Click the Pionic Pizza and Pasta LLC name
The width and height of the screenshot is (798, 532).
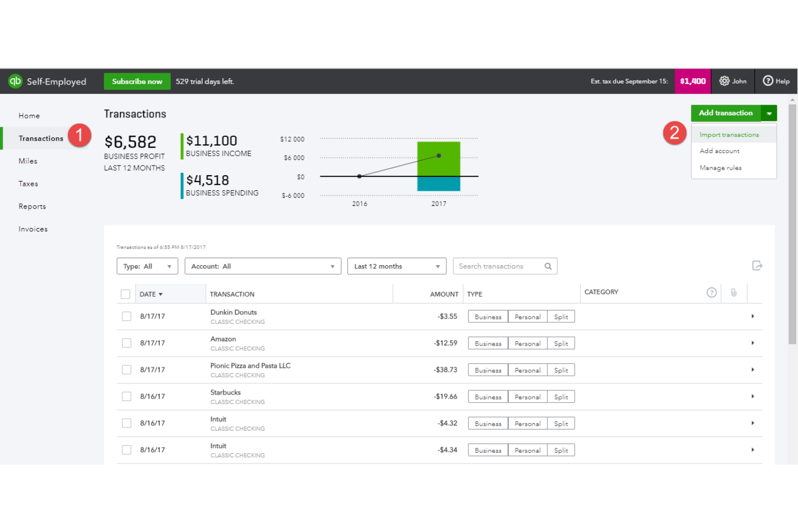(250, 365)
